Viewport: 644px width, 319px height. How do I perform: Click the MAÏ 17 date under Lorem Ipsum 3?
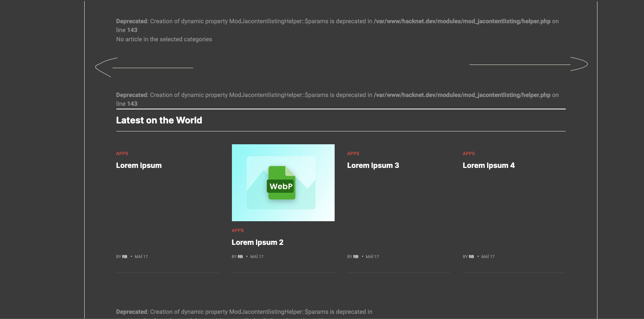point(372,257)
